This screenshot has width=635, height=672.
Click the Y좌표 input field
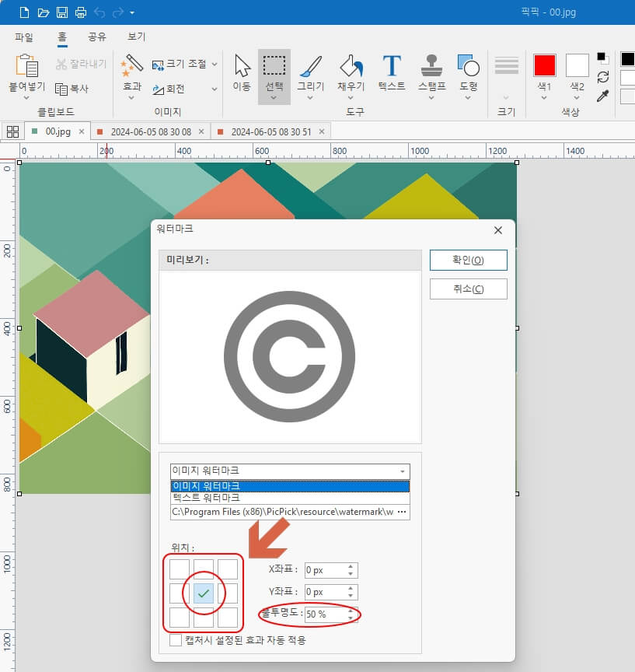coord(330,593)
